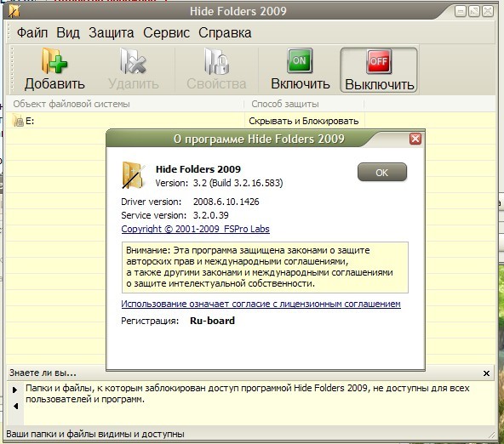The height and width of the screenshot is (444, 504).
Task: Disable protection with Выключить OFF button
Action: (379, 70)
